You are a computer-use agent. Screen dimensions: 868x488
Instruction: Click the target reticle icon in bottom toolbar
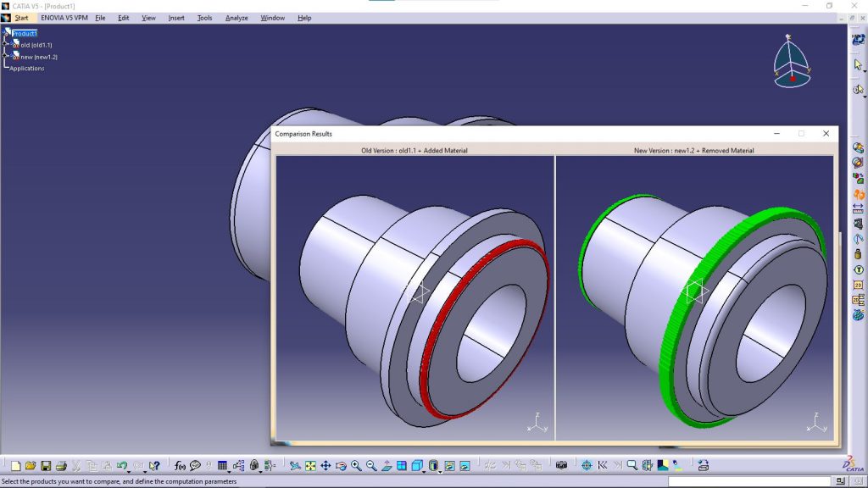(587, 466)
